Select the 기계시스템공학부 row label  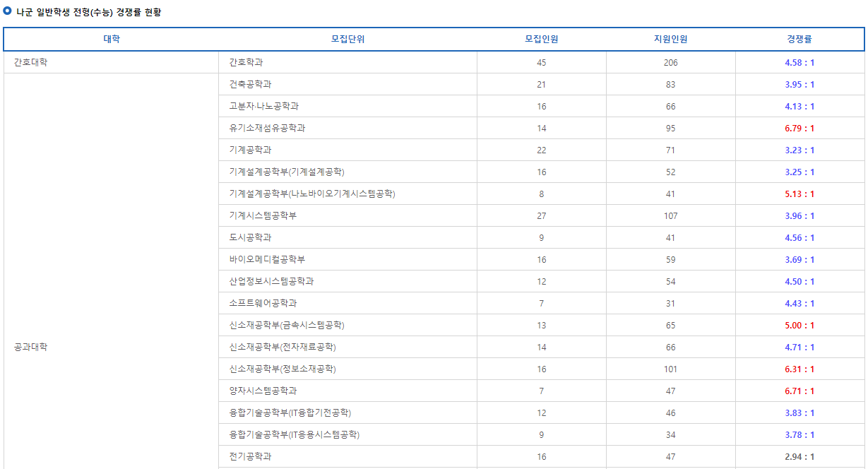pyautogui.click(x=263, y=215)
